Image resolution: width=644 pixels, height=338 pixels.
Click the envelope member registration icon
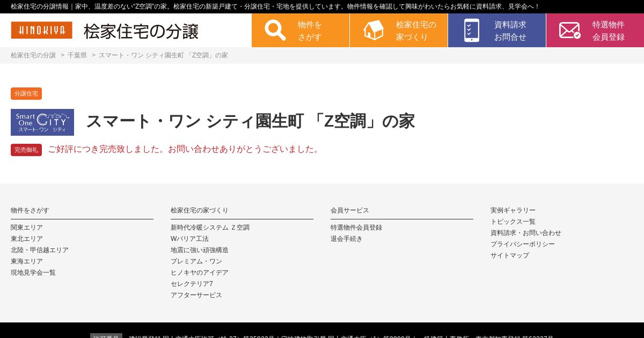click(569, 30)
